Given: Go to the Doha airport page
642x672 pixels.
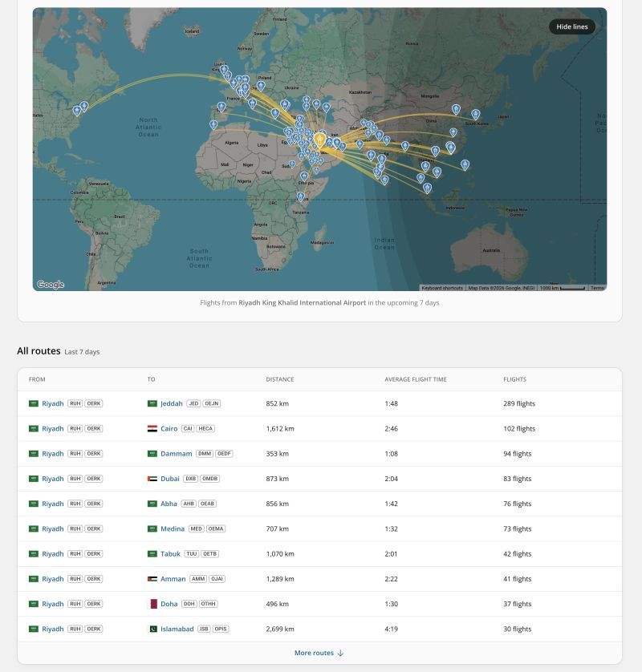Looking at the screenshot, I should click(169, 604).
